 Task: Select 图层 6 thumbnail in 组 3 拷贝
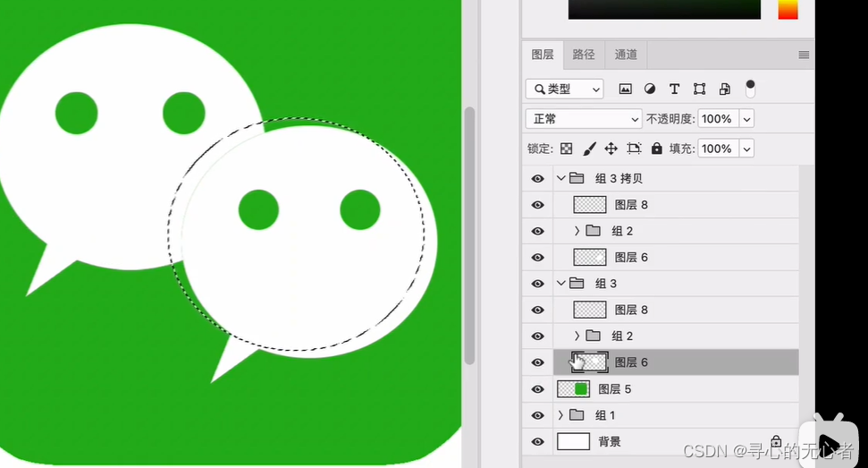[x=590, y=258]
